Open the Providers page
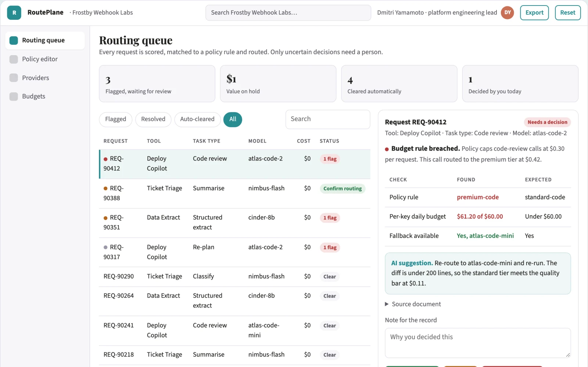Viewport: 588px width, 367px height. [x=45, y=78]
